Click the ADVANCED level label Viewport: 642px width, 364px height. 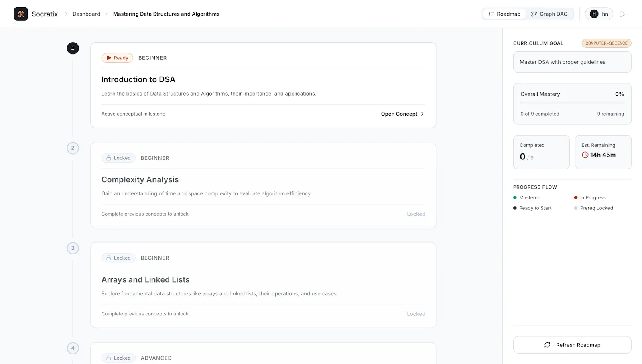coord(156,358)
